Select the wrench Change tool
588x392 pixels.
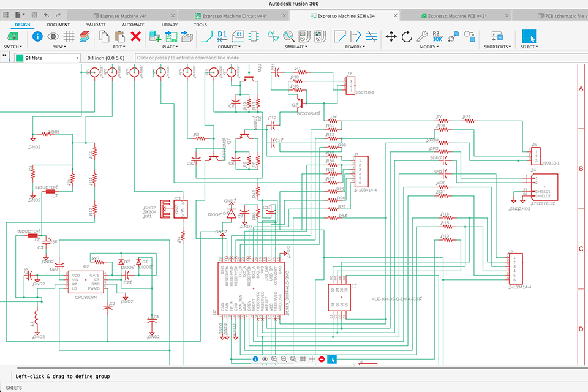[422, 36]
